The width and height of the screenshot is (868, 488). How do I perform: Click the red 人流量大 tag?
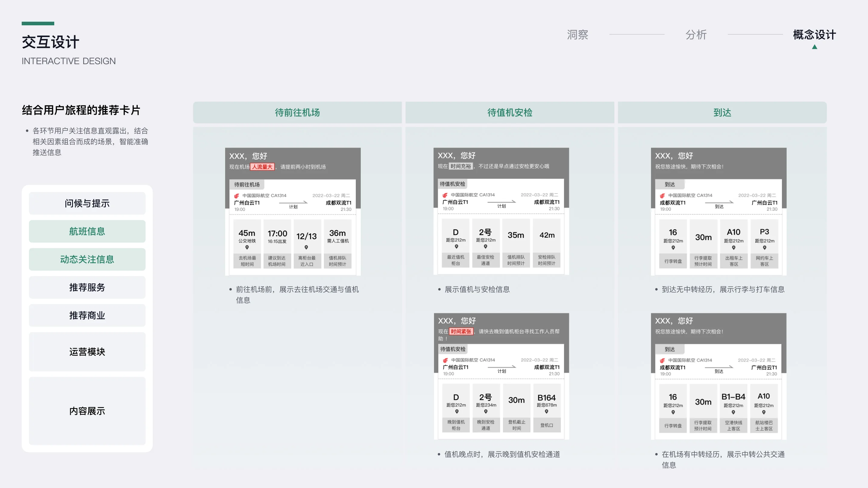point(263,167)
